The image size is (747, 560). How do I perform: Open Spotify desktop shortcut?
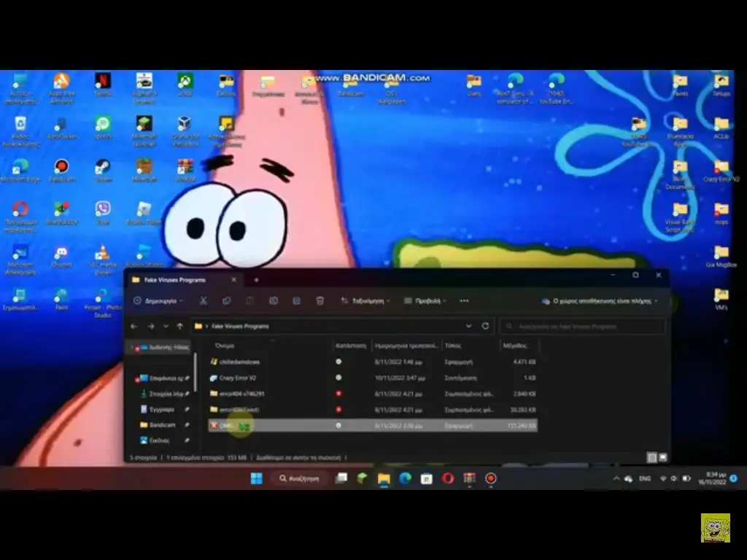coord(103,128)
